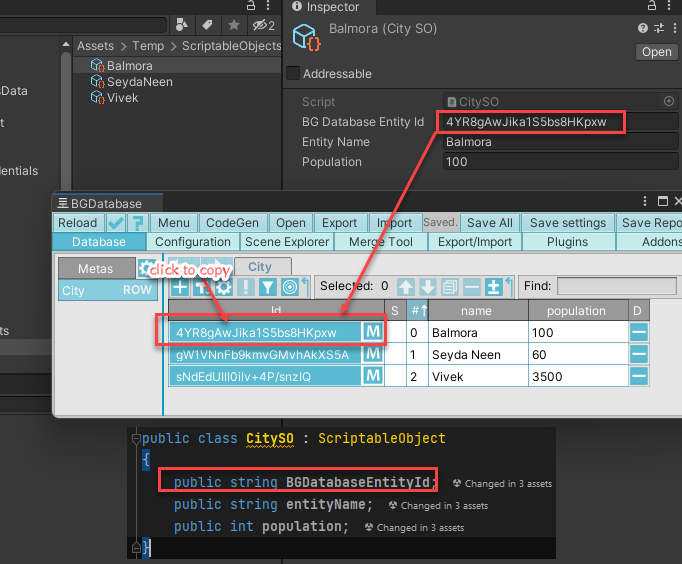Click the Inspector tab

(x=329, y=7)
